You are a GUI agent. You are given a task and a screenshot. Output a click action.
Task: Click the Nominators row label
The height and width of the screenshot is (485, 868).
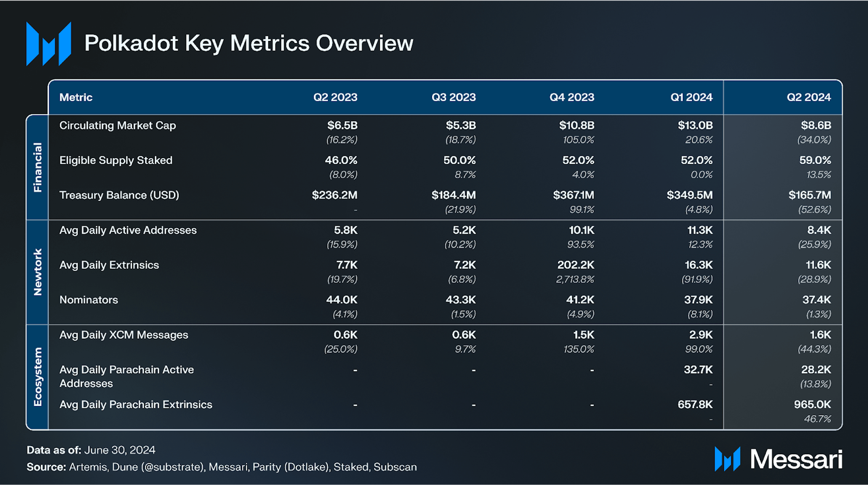click(89, 300)
